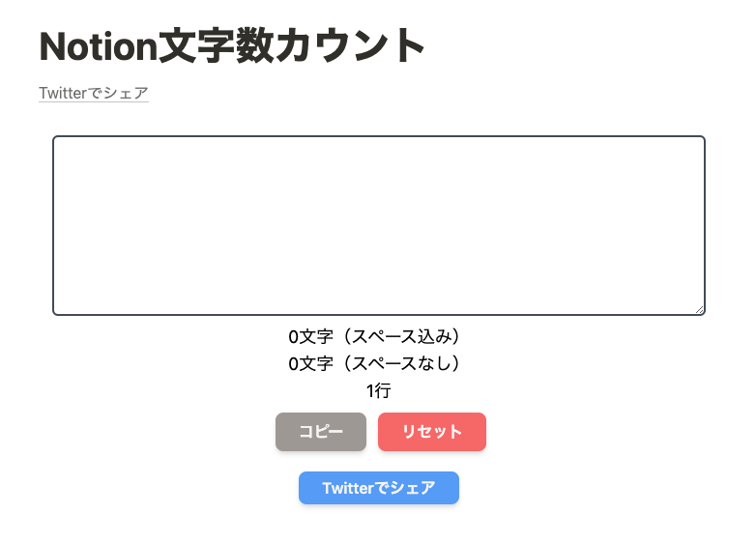Click the line count display
Viewport: 756px width, 542px height.
[x=378, y=390]
